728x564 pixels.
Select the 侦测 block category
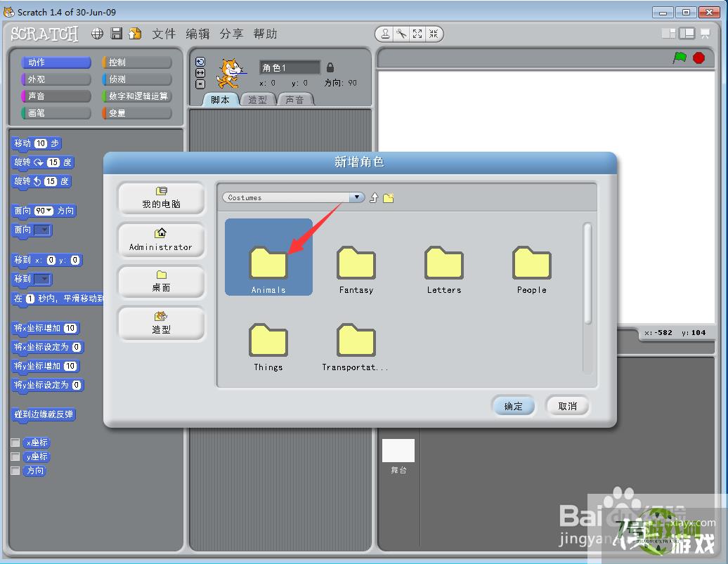click(137, 79)
